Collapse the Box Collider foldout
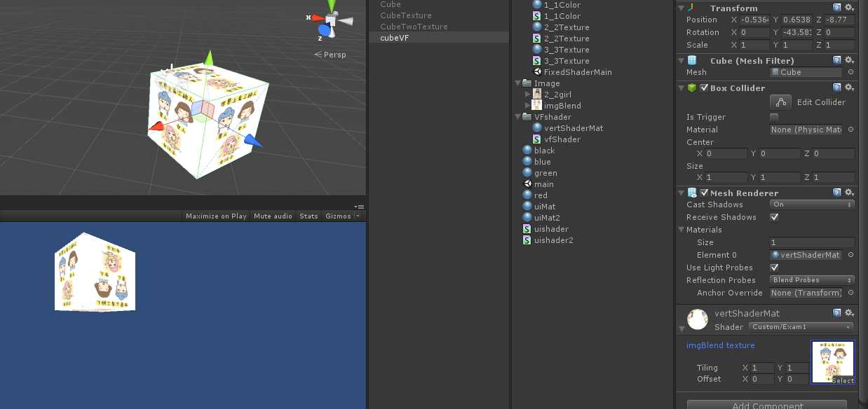Viewport: 868px width, 409px height. click(681, 88)
